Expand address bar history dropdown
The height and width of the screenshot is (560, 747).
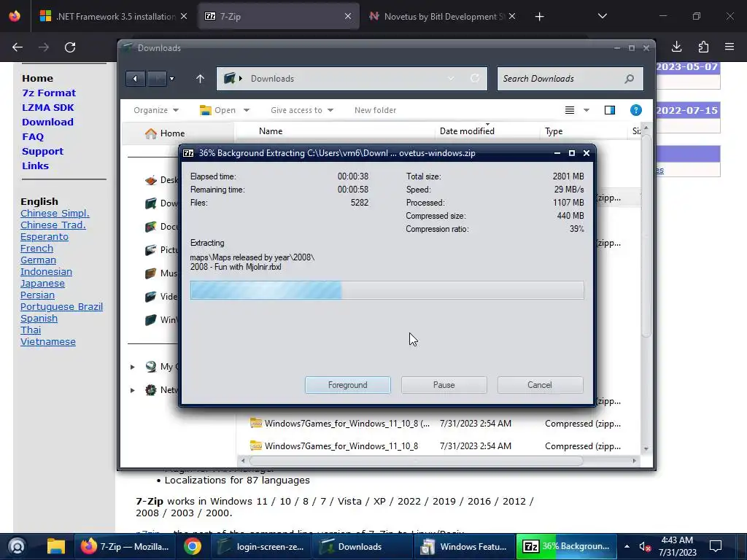click(x=451, y=79)
